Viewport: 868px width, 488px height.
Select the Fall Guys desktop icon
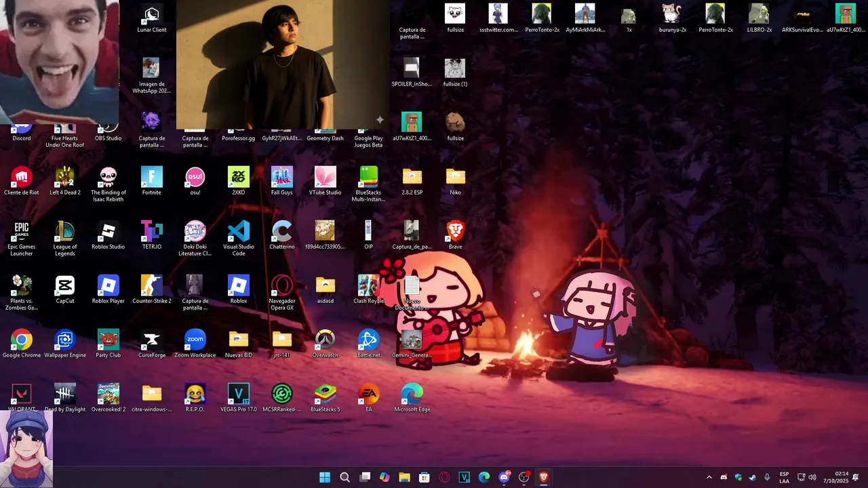click(x=282, y=182)
